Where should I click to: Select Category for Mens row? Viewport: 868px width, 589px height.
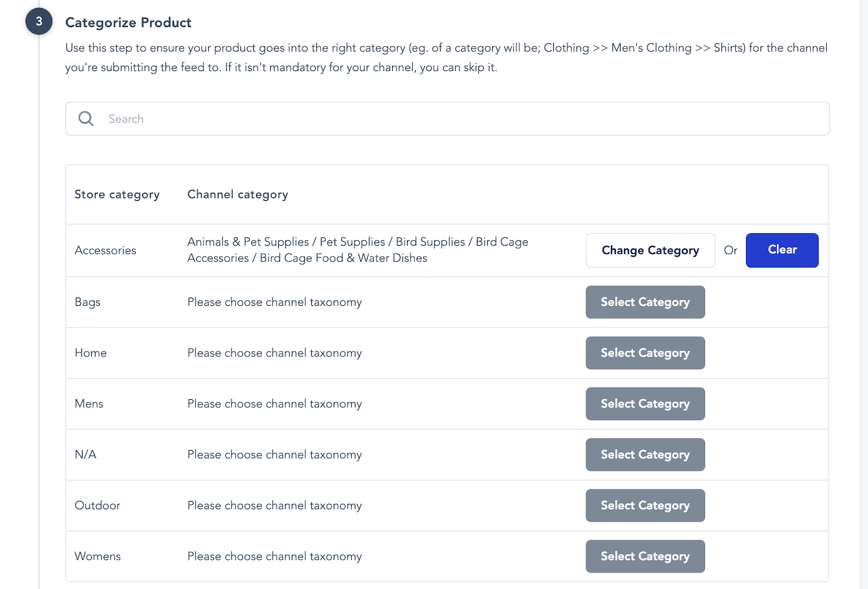[x=645, y=404]
